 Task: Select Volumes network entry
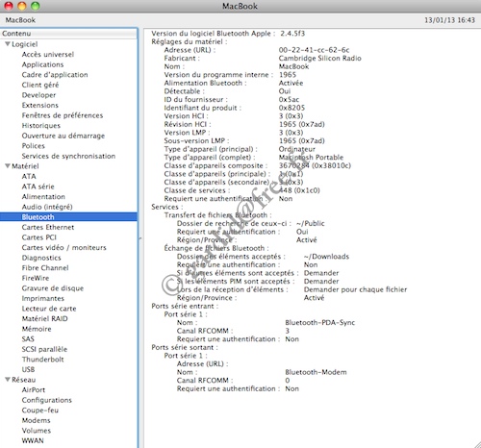[37, 431]
